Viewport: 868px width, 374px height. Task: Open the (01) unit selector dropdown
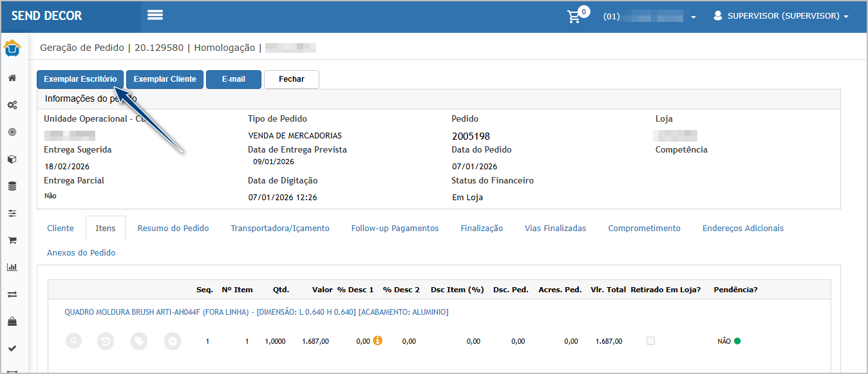pyautogui.click(x=649, y=17)
